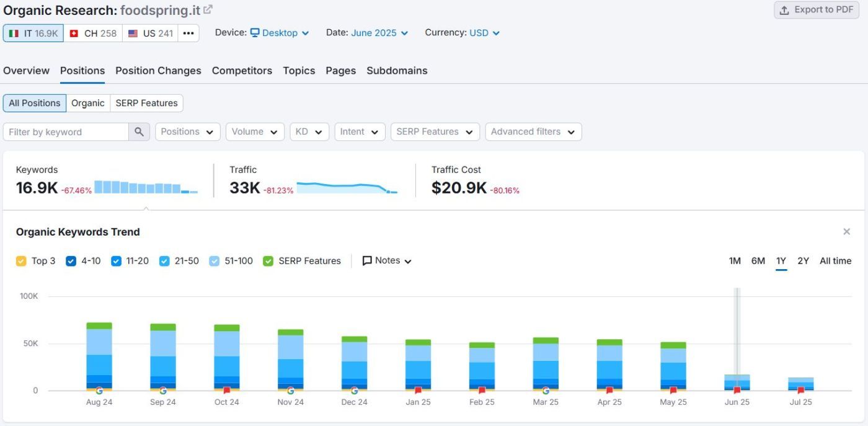868x426 pixels.
Task: Set chart range to 1Y
Action: 781,261
